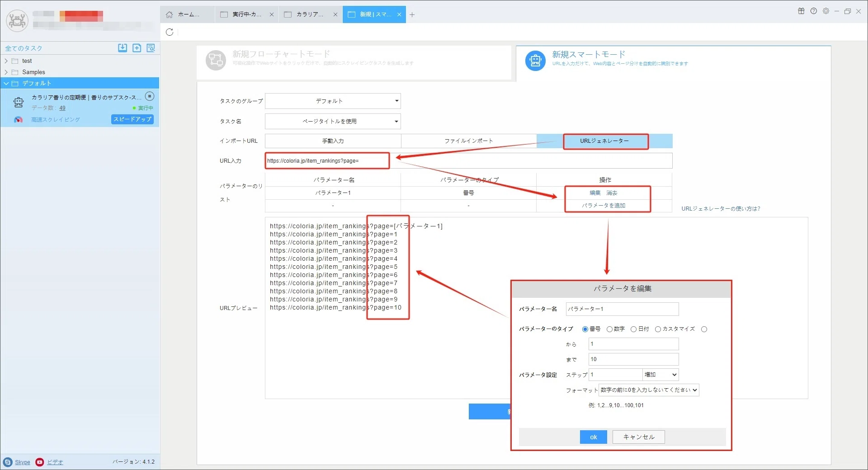Select the ファイルインポート import option

coord(469,141)
